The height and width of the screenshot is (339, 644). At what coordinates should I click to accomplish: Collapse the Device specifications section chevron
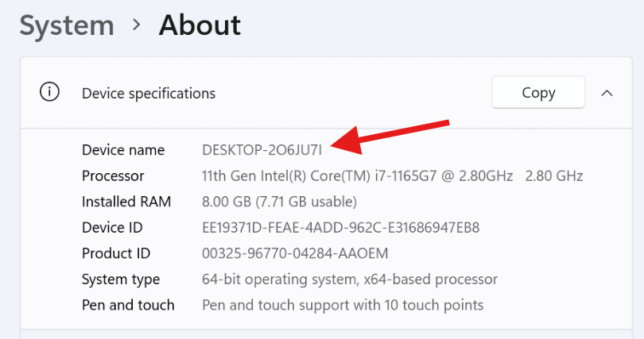(x=607, y=93)
